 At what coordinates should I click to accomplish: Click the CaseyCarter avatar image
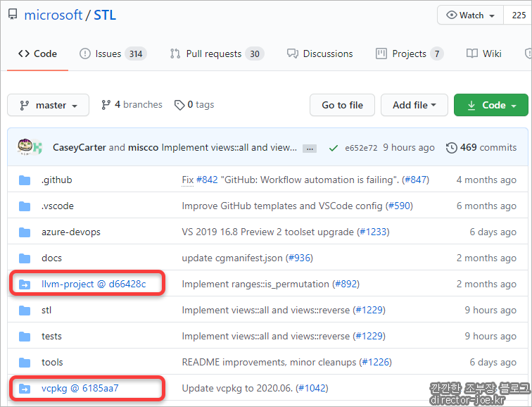coord(25,146)
